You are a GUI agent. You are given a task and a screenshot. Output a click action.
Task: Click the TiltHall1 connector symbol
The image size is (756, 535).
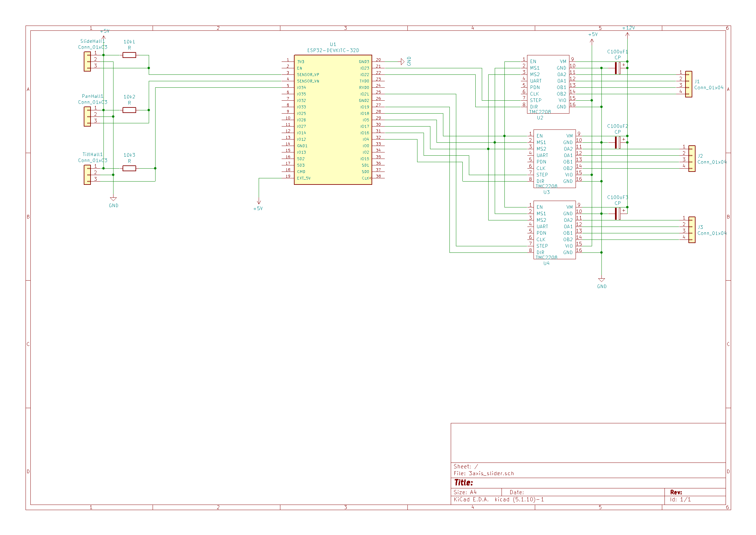[x=87, y=175]
